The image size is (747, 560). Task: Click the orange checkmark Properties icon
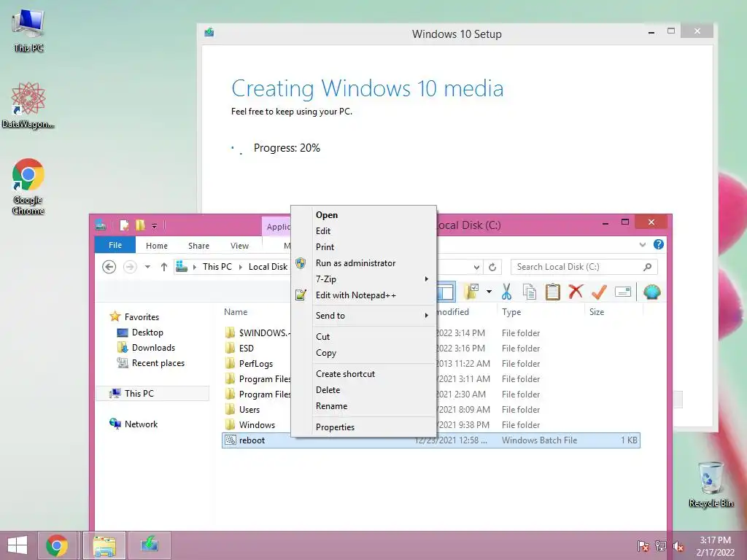tap(599, 292)
